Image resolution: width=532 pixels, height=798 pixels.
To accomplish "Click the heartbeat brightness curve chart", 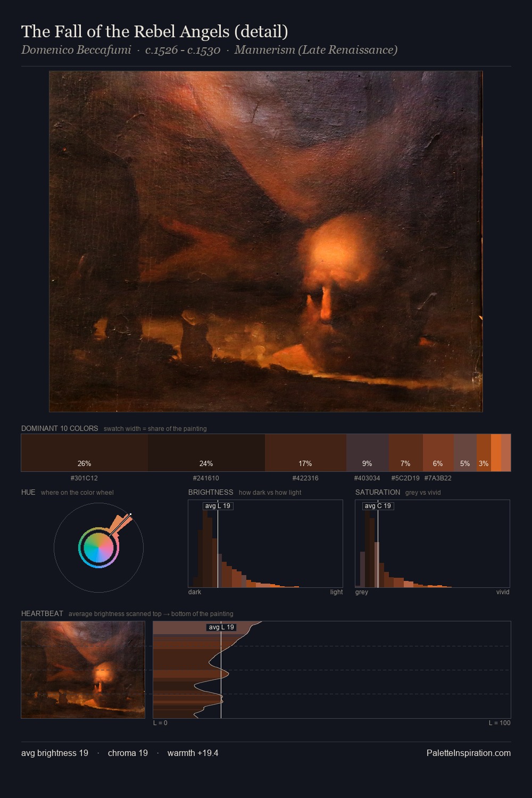I will point(332,670).
